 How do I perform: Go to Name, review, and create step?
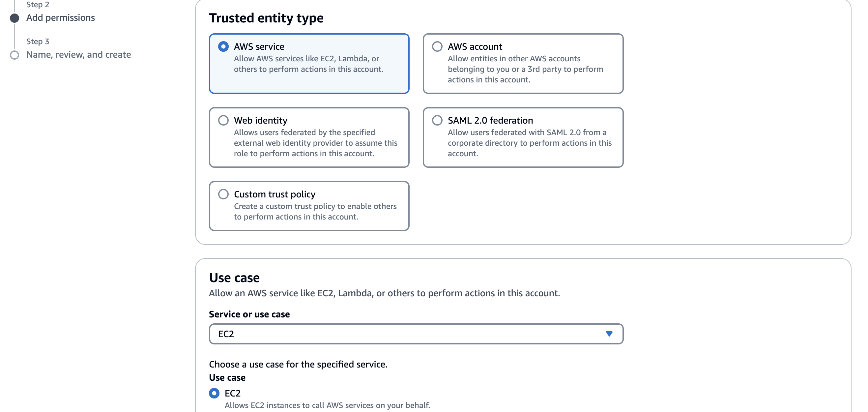coord(78,55)
